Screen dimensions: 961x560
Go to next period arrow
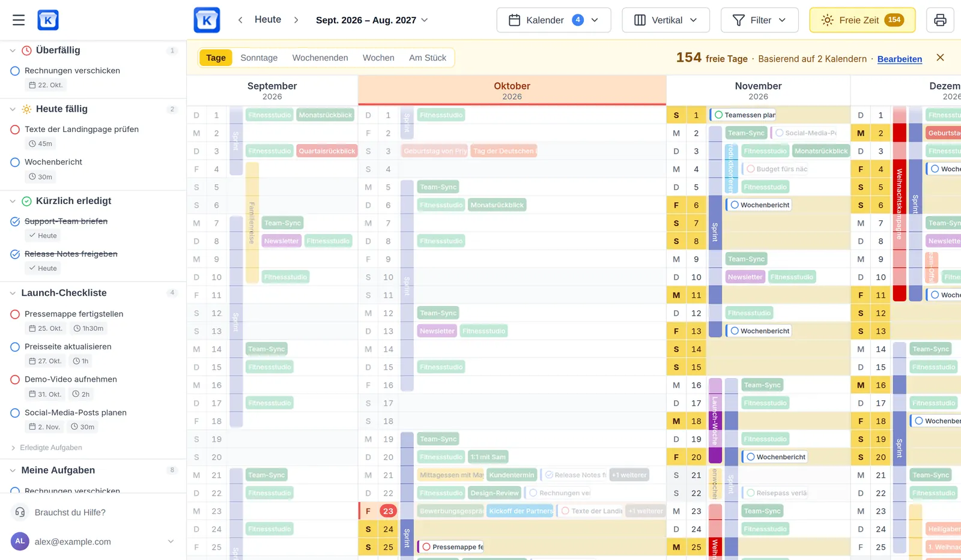point(296,20)
